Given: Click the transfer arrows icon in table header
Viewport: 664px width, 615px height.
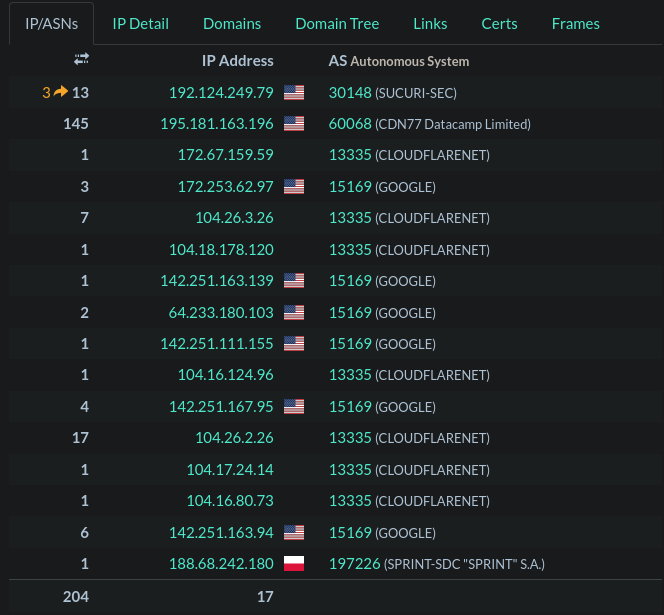Looking at the screenshot, I should (81, 60).
